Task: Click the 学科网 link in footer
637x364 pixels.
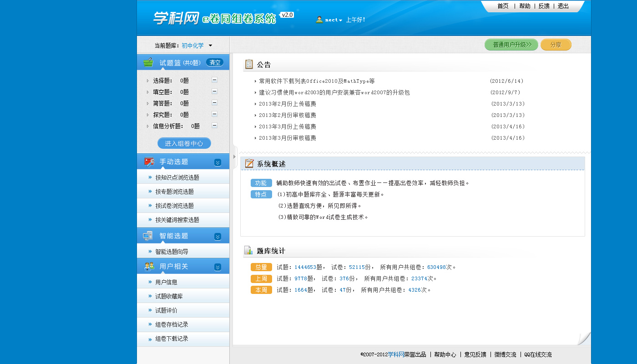Action: click(x=396, y=354)
